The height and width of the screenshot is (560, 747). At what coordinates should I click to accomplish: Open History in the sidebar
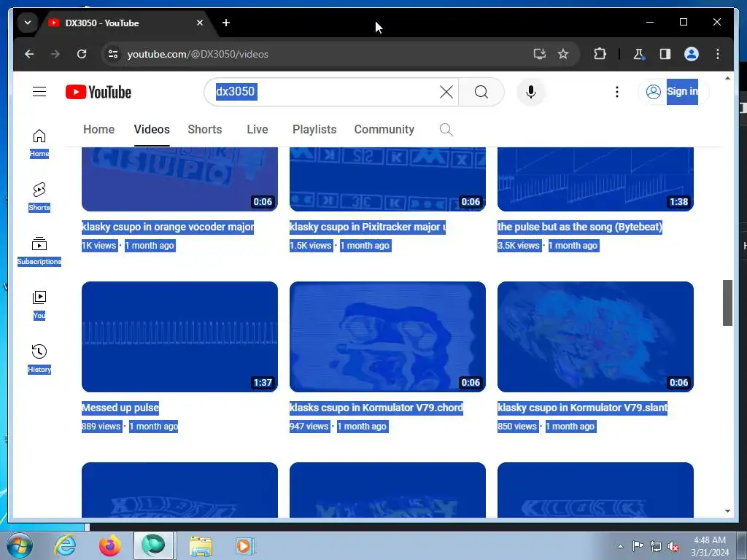(39, 359)
